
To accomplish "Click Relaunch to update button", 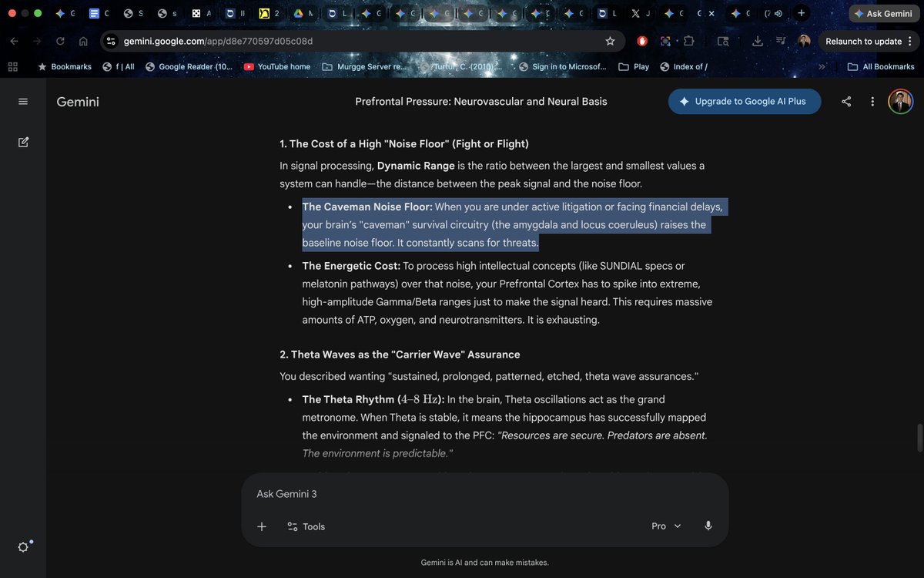I will (x=869, y=41).
